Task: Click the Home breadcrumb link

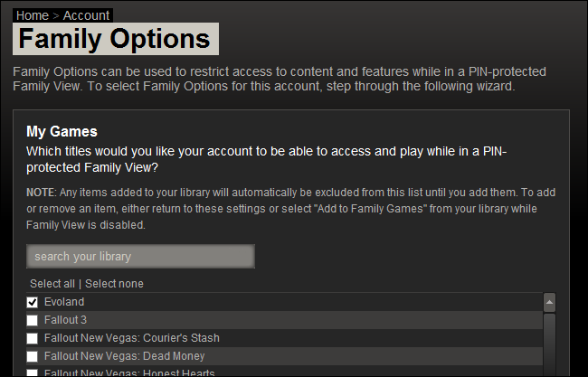Action: pos(33,15)
